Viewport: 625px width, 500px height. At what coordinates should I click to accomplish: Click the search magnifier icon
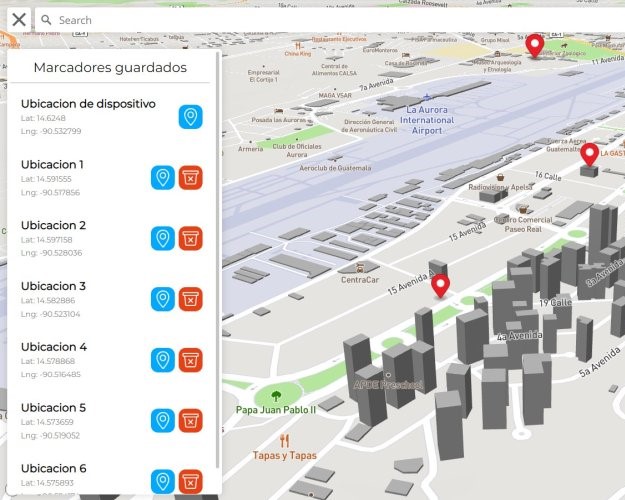click(46, 20)
